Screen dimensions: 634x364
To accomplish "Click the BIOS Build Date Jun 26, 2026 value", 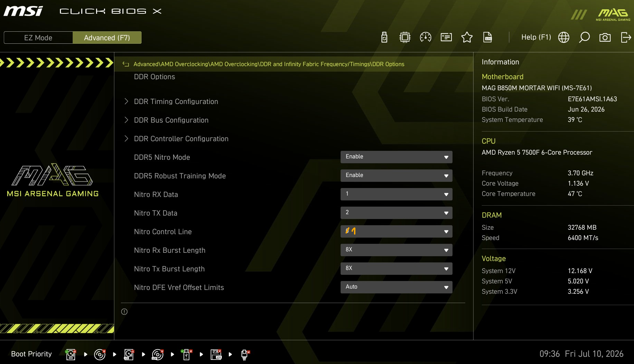I will (586, 110).
